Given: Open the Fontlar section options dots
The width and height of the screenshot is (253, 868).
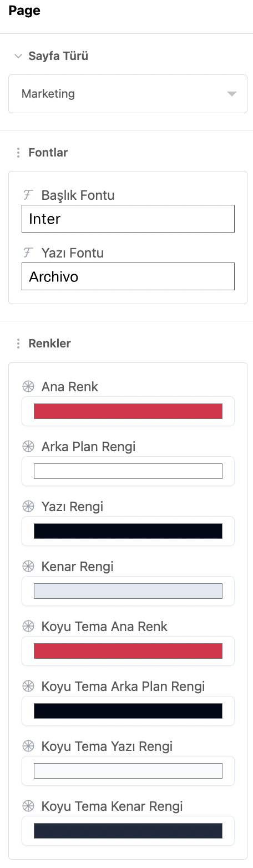Looking at the screenshot, I should tap(18, 153).
